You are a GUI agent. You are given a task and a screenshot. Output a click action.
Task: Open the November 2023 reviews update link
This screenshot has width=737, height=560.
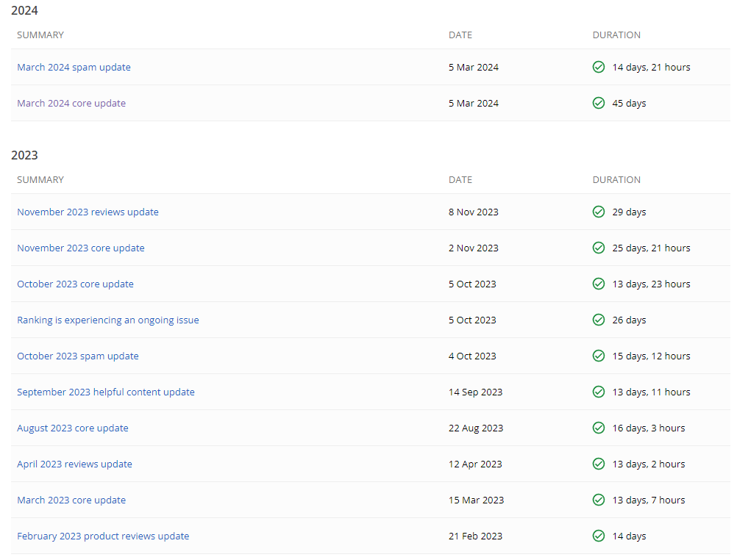[x=88, y=212]
